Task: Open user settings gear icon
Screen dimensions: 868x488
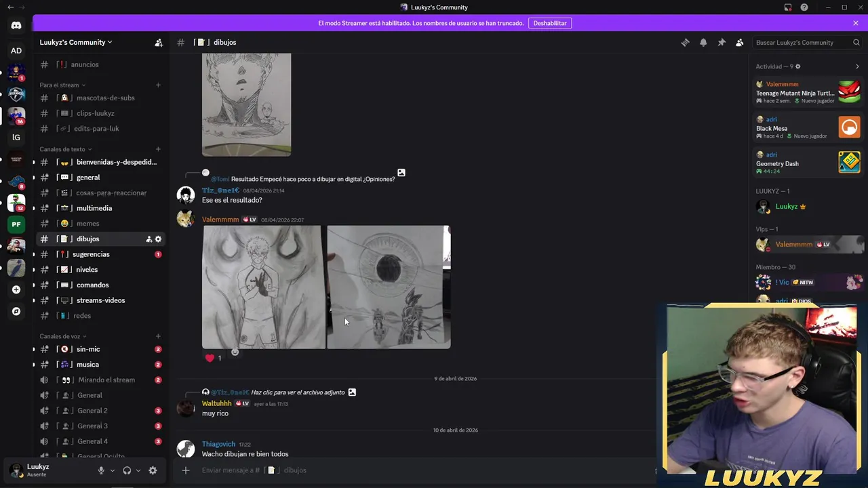Action: tap(153, 470)
